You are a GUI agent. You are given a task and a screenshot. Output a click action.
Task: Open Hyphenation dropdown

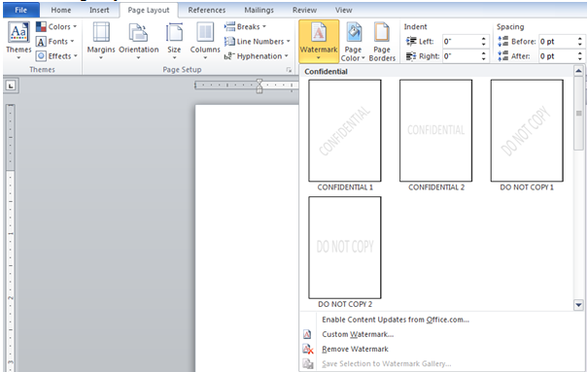(x=257, y=56)
